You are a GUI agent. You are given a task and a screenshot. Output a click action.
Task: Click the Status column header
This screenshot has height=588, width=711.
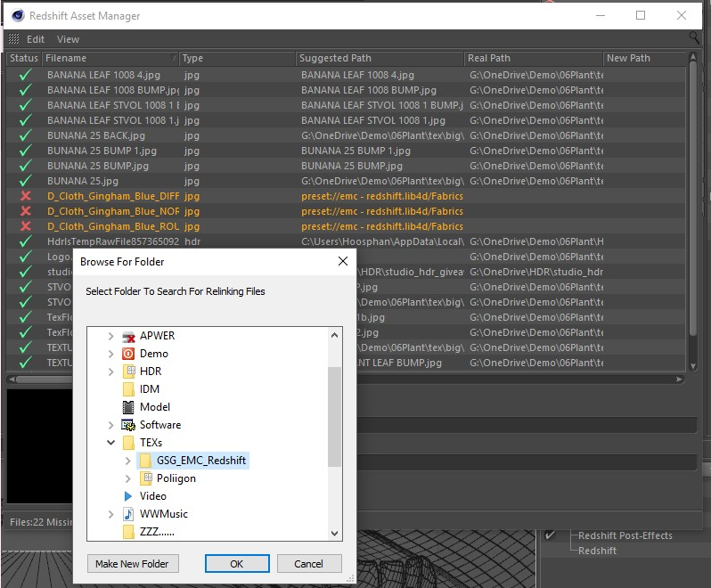[x=24, y=58]
